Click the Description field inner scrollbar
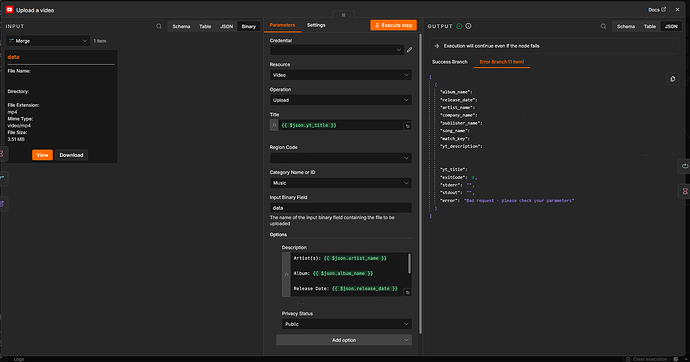This screenshot has height=362, width=690. tap(410, 263)
